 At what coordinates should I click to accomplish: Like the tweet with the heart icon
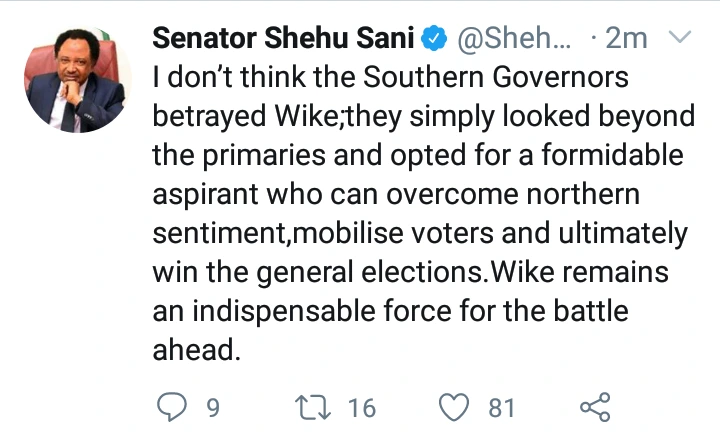(x=455, y=407)
